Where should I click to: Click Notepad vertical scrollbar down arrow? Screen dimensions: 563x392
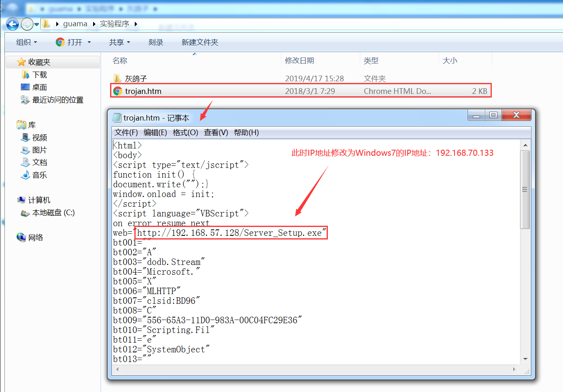pyautogui.click(x=525, y=359)
